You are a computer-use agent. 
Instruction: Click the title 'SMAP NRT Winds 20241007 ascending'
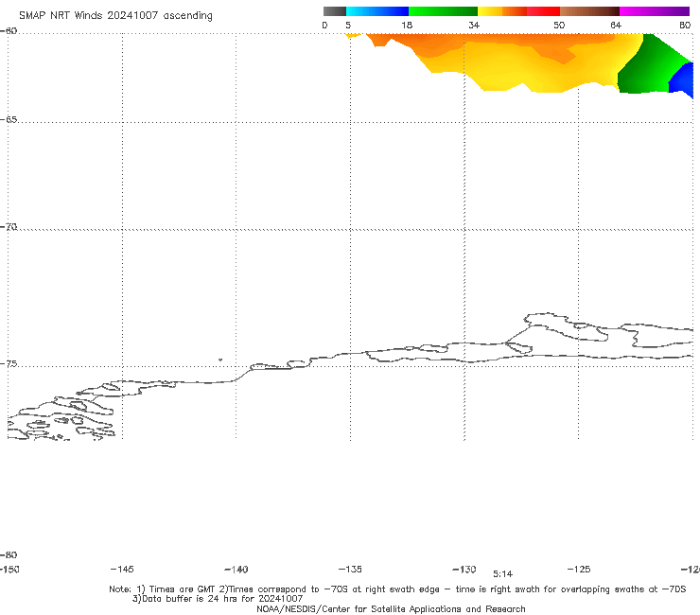point(115,16)
